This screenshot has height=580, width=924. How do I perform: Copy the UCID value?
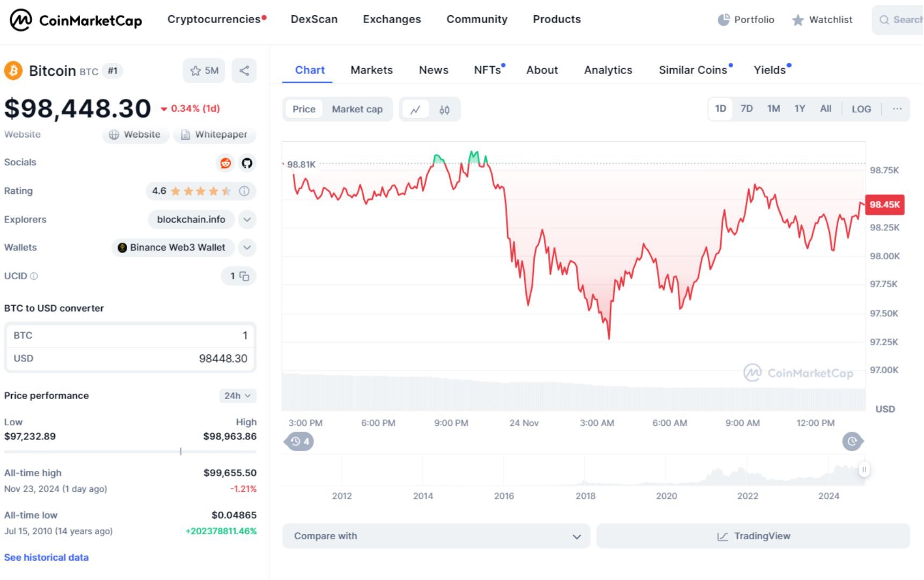tap(245, 276)
